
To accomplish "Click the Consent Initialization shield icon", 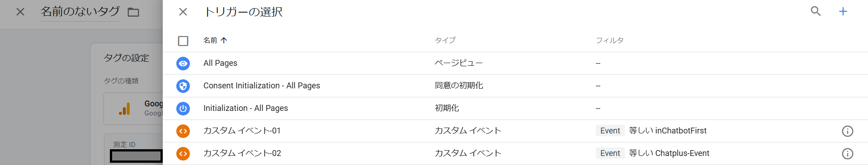I will point(183,86).
